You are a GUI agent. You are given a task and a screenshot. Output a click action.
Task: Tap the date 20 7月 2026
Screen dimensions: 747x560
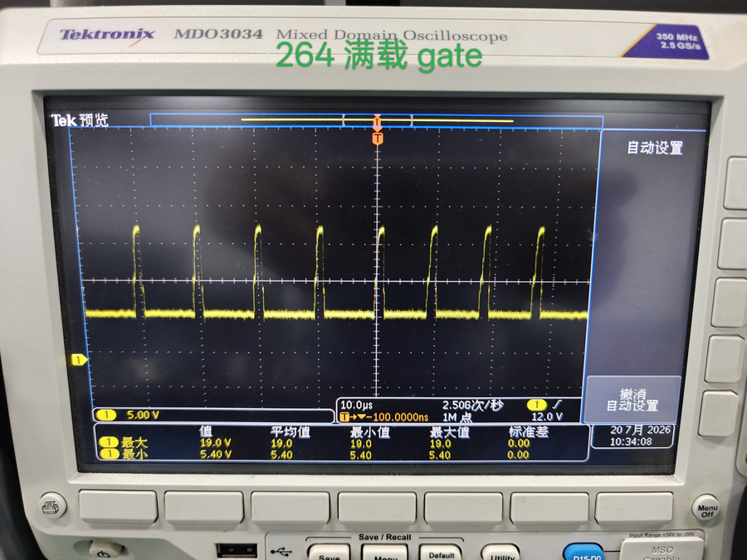point(640,430)
